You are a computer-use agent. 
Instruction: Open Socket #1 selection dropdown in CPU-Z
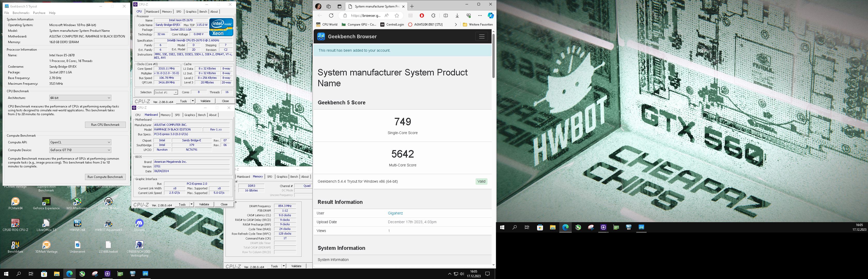click(166, 92)
